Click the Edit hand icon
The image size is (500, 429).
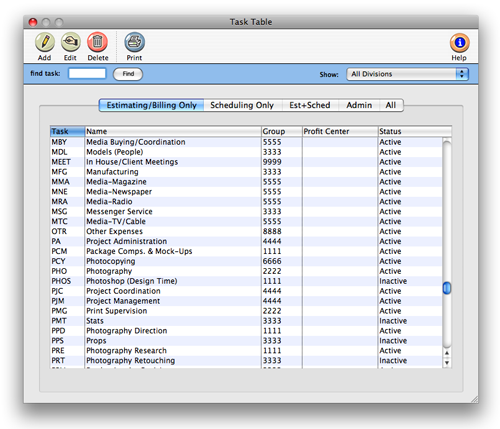[x=71, y=42]
